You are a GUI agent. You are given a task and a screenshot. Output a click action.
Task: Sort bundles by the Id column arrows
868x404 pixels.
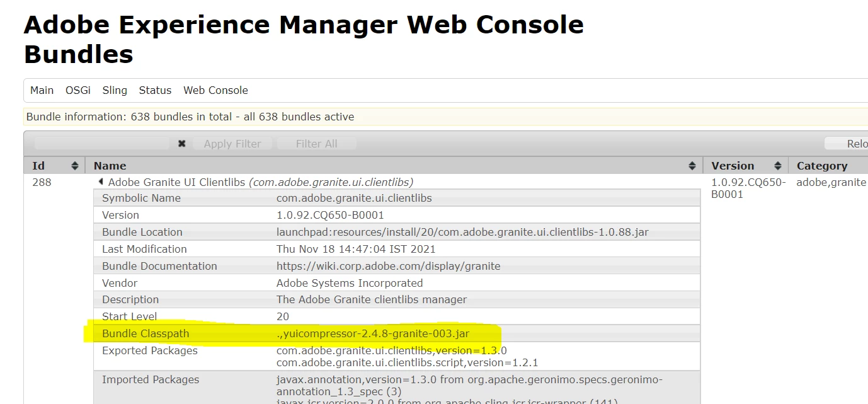[x=75, y=166]
